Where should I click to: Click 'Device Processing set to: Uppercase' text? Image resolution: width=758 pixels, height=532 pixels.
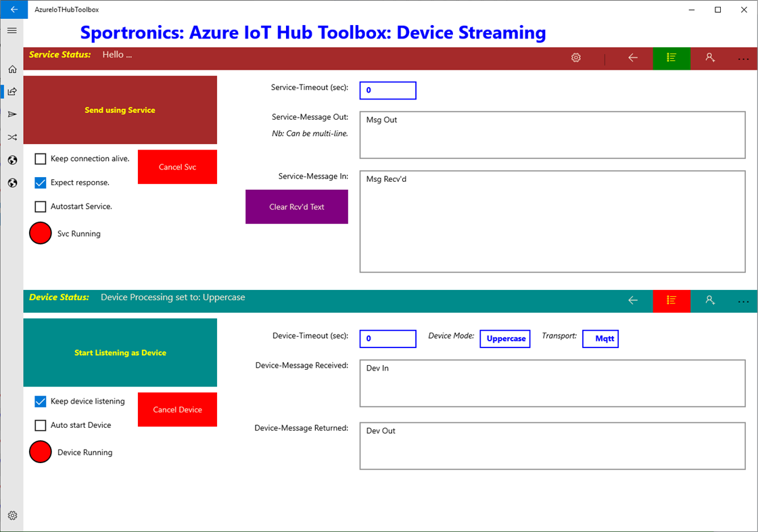pos(172,297)
